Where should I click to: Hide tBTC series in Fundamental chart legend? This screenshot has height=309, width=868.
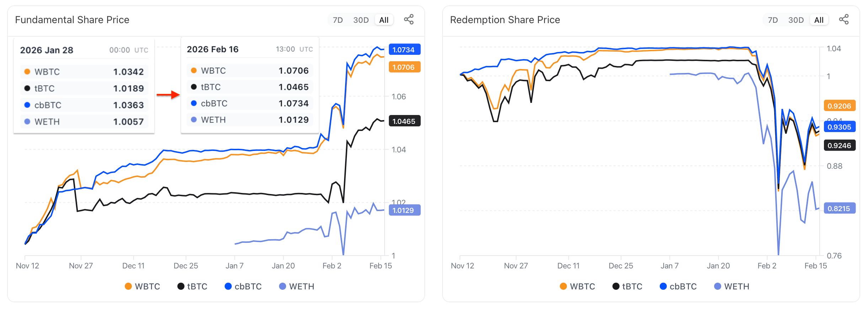tap(192, 287)
